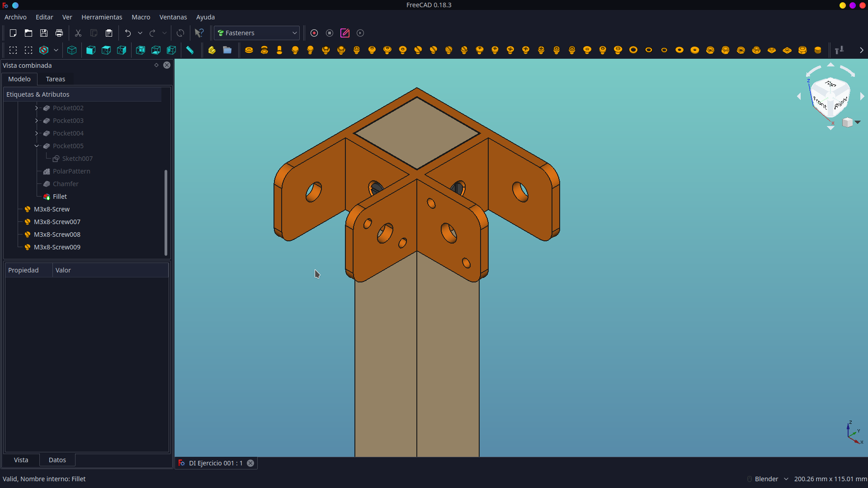Open the Blender navigation style selector
The image size is (868, 488).
point(771,479)
